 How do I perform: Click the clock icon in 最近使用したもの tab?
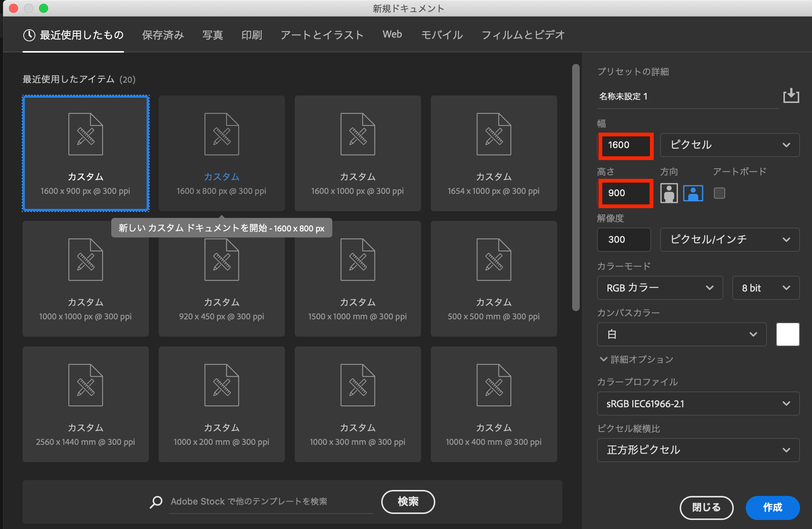[x=29, y=35]
